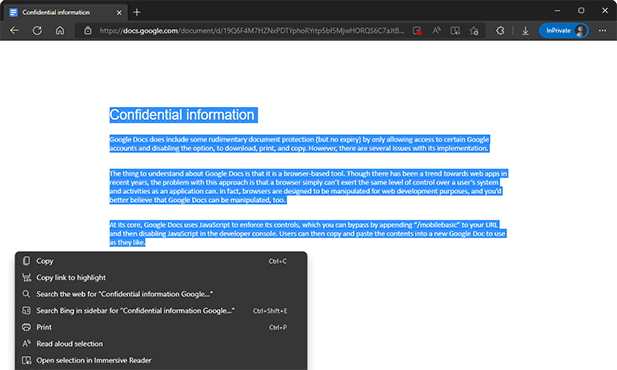Select Search the web for Confidential information
The width and height of the screenshot is (617, 370).
click(161, 294)
